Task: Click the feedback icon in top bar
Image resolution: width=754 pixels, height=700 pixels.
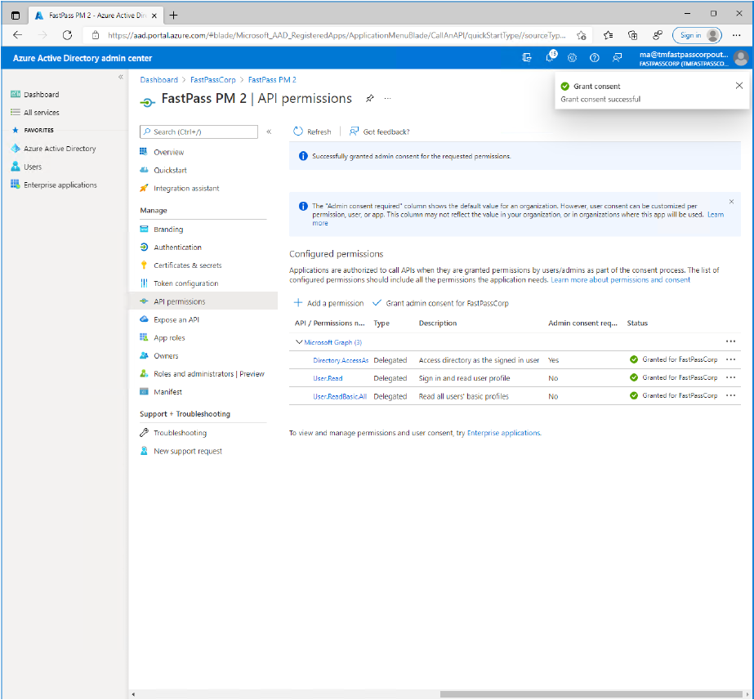Action: tap(617, 58)
